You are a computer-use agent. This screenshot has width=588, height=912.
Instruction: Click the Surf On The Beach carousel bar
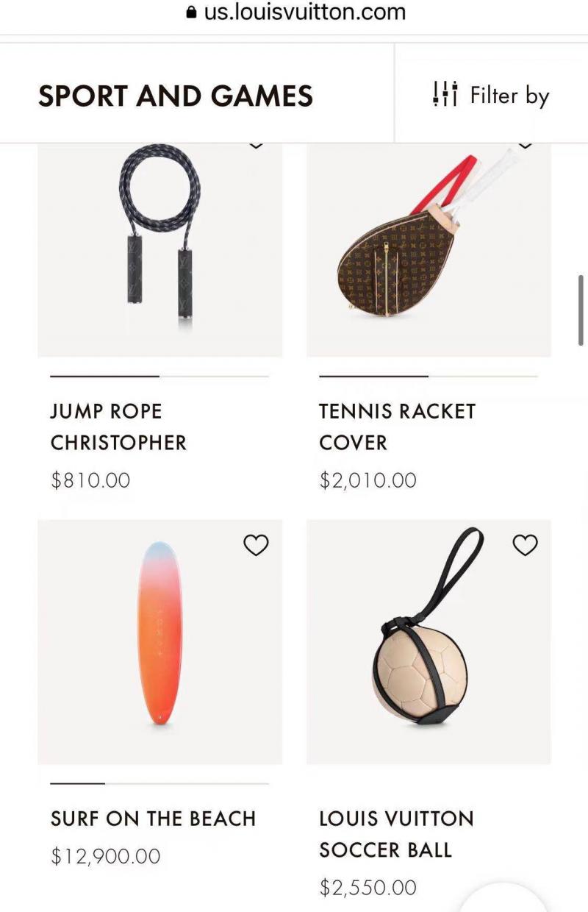[x=159, y=783]
